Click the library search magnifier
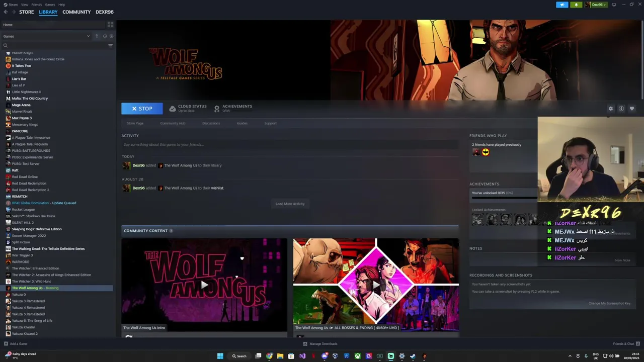The height and width of the screenshot is (362, 644). pos(6,46)
